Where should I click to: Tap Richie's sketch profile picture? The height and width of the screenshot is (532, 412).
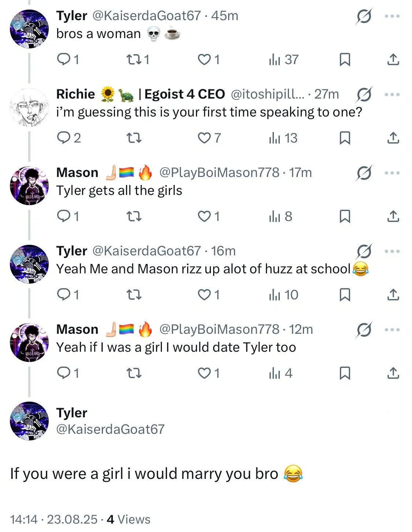[x=29, y=107]
